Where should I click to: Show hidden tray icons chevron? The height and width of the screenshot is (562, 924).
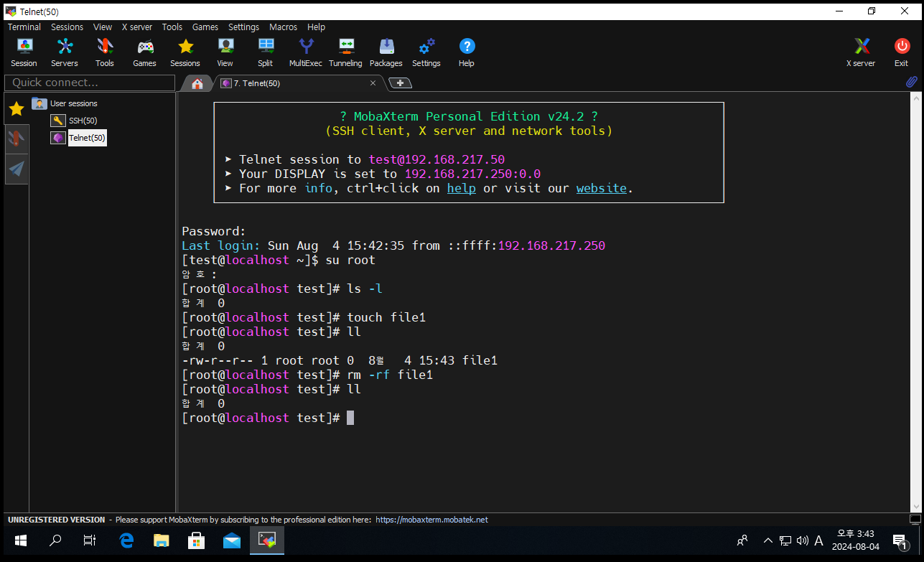(x=768, y=540)
